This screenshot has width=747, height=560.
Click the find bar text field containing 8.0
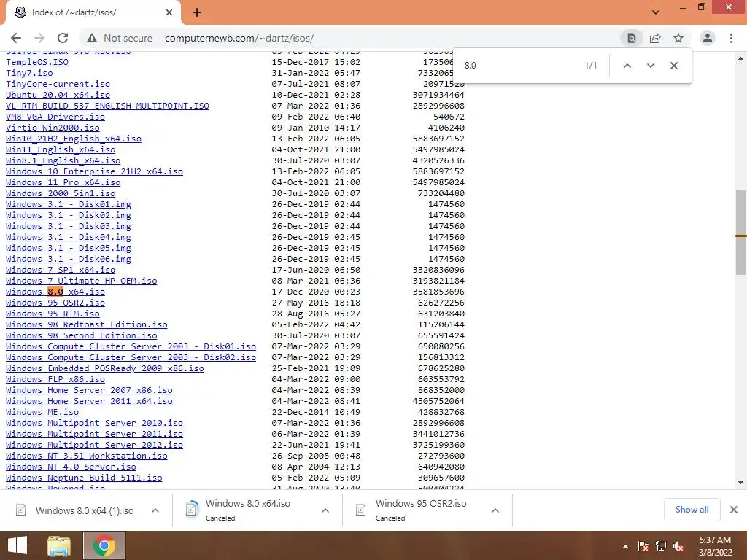pos(519,66)
